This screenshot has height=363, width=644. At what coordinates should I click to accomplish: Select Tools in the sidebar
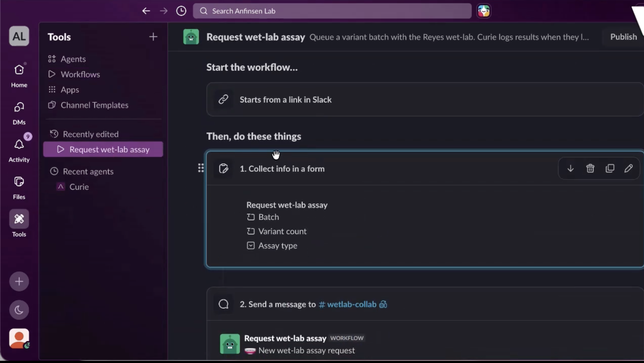tap(19, 223)
